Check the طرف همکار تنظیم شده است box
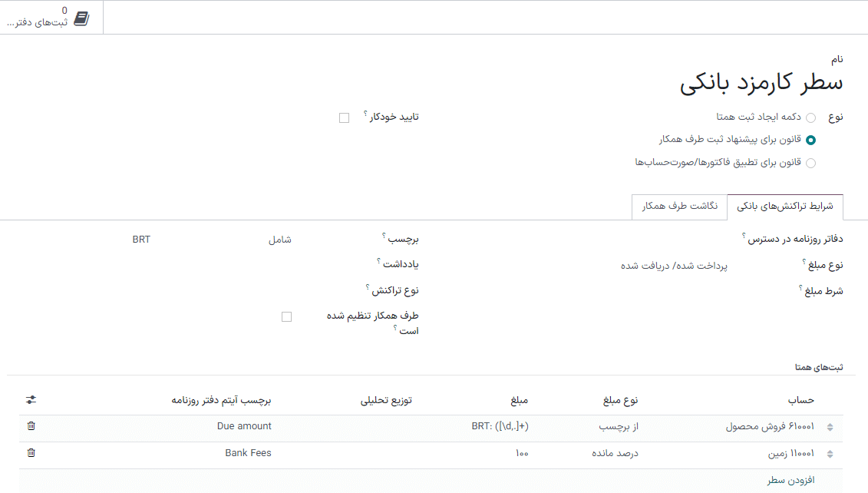The image size is (868, 493). click(x=286, y=316)
